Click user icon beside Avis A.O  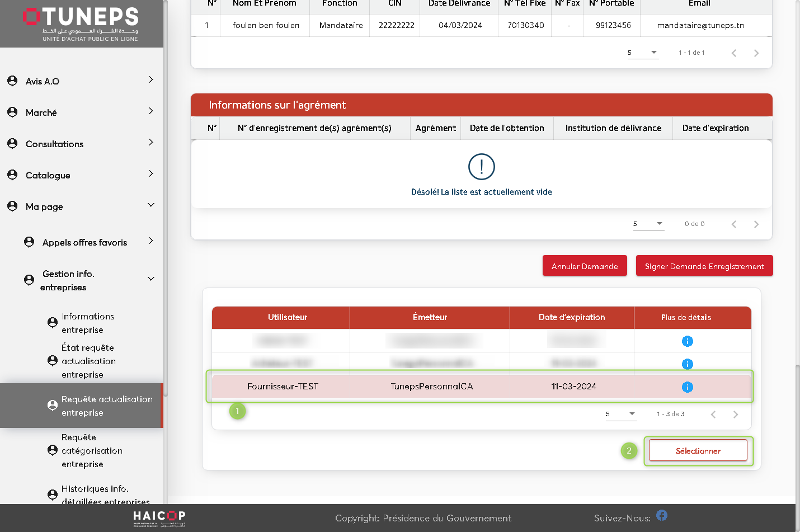[12, 81]
